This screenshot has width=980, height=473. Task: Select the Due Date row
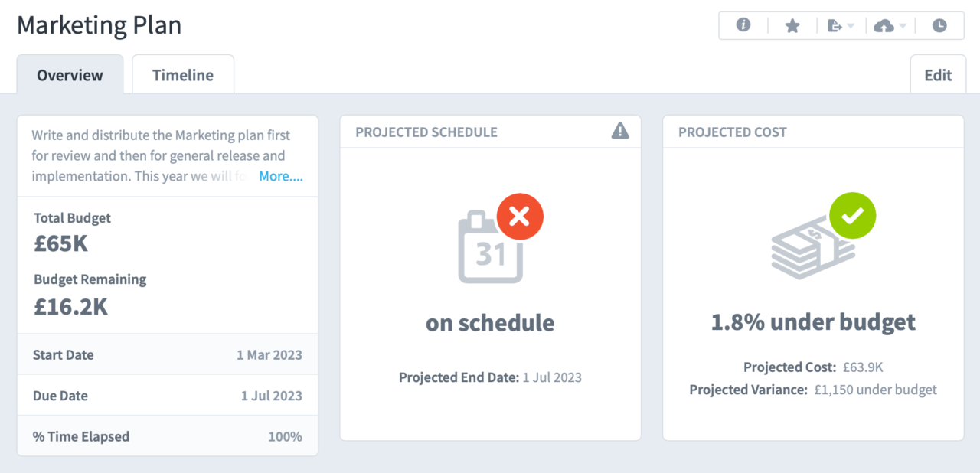(x=167, y=395)
